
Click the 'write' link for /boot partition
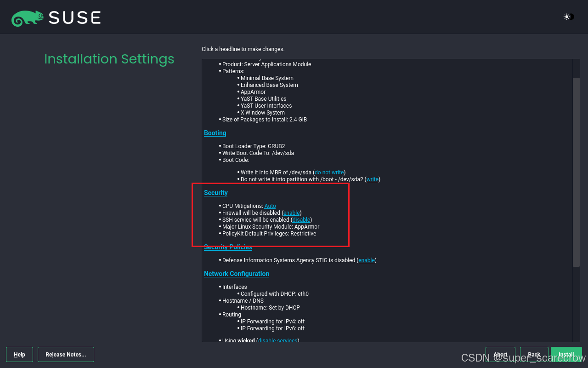click(x=373, y=179)
